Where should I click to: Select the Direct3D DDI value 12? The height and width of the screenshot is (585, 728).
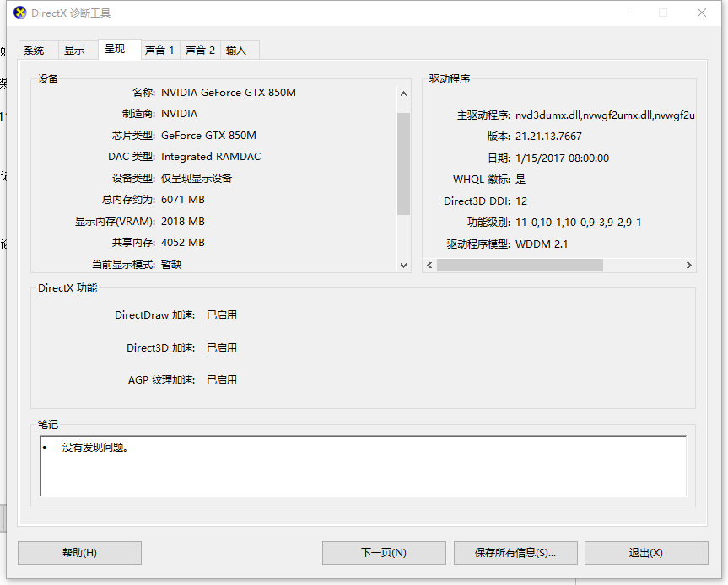coord(521,201)
